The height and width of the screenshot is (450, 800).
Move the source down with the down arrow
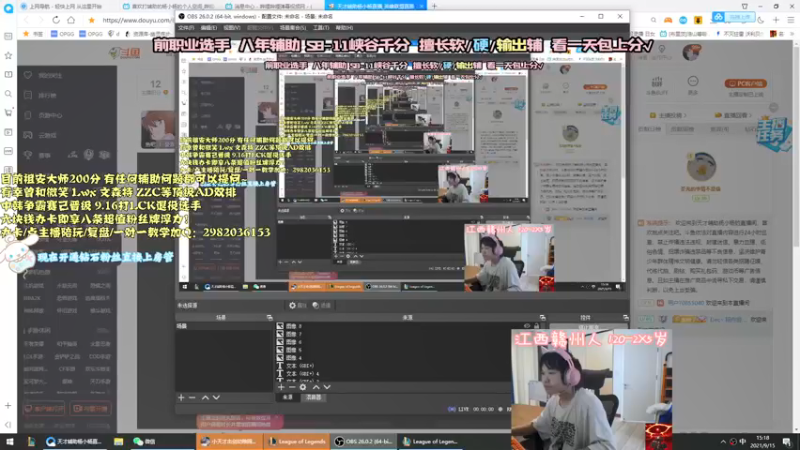[327, 387]
